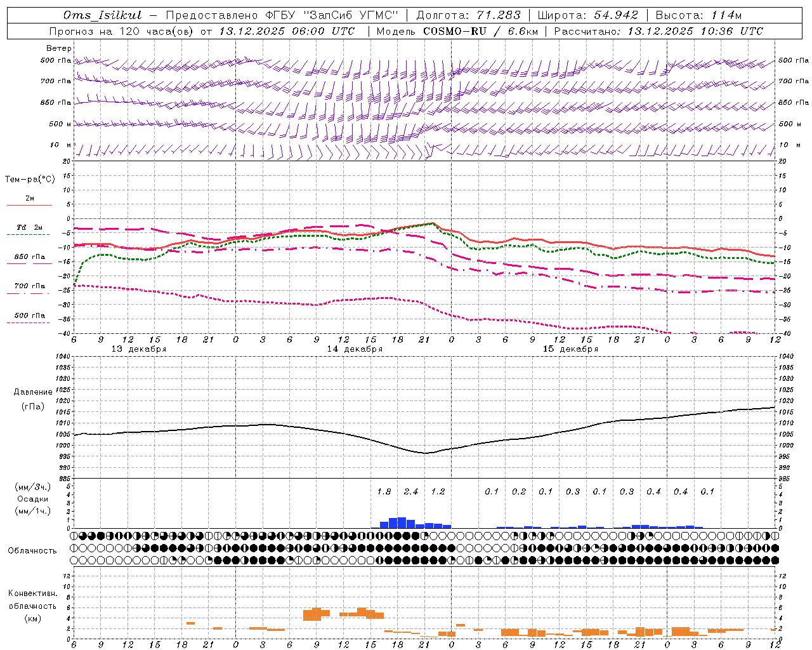Viewport: 812px width, 650px height.
Task: Click the tallest orange convective cloud bar
Action: pyautogui.click(x=317, y=614)
